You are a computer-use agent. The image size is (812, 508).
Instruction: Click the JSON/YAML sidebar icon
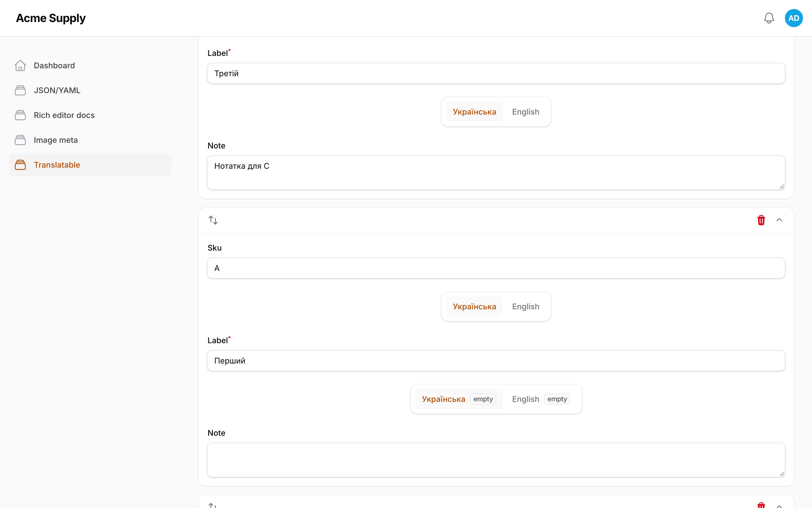point(20,90)
